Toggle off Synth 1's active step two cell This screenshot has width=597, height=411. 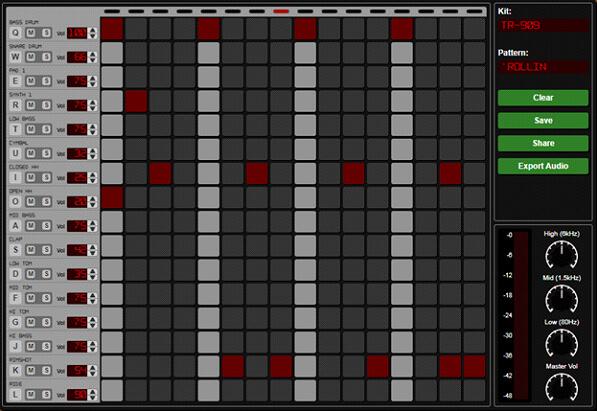pyautogui.click(x=136, y=101)
